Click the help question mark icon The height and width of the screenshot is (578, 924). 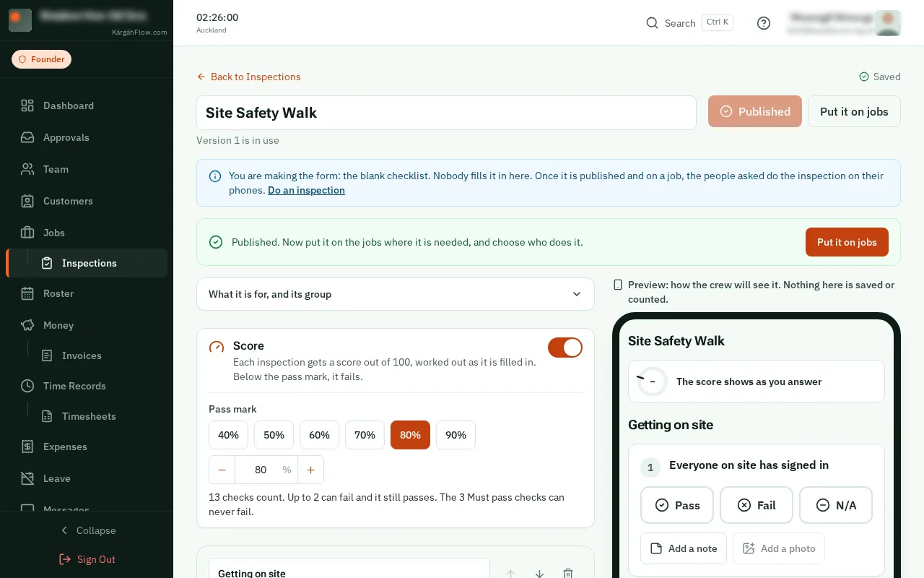(764, 23)
